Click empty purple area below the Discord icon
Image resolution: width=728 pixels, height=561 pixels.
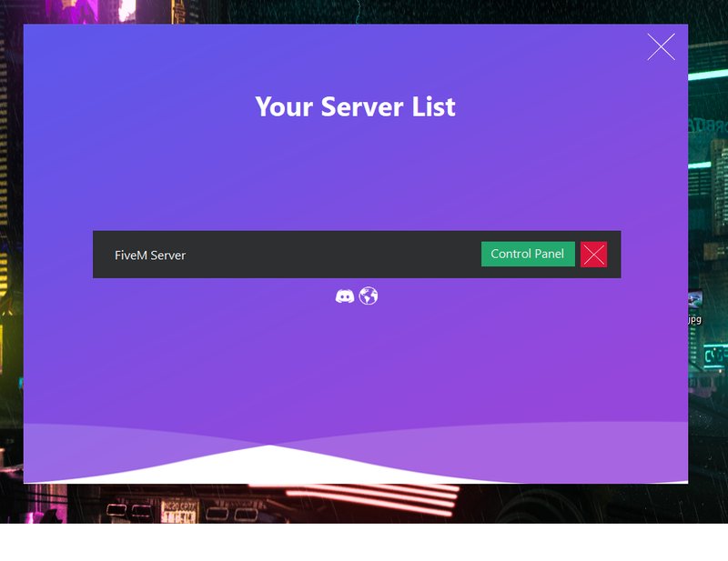click(355, 364)
